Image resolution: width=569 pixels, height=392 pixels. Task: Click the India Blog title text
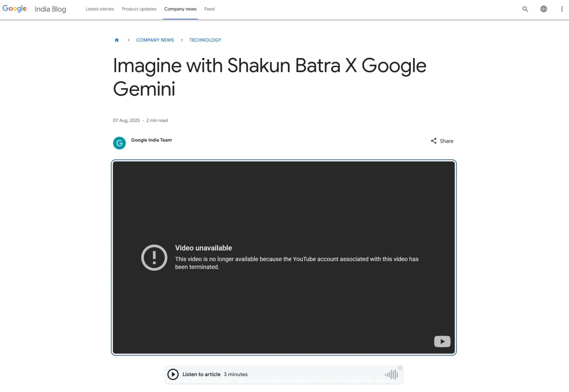tap(50, 9)
